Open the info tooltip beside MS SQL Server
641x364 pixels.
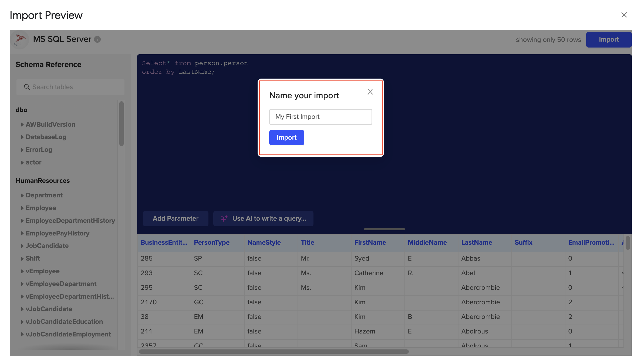97,39
